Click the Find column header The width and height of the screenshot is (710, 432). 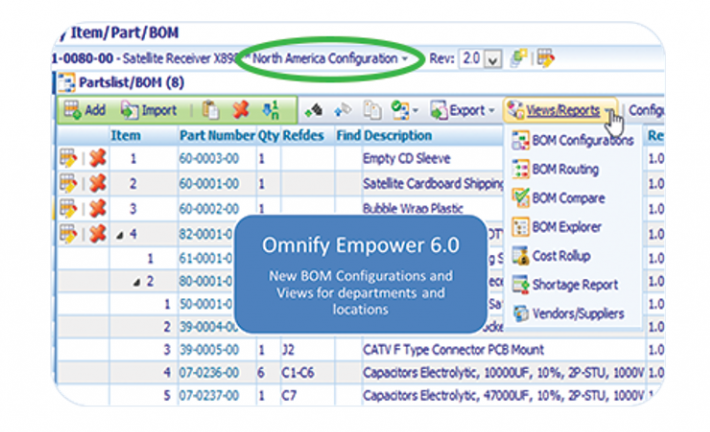click(x=348, y=135)
